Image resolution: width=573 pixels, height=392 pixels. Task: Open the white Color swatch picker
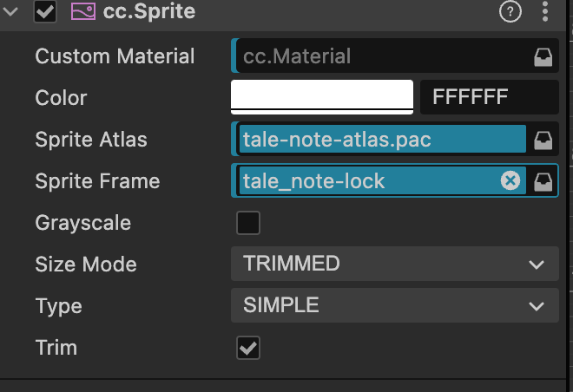point(321,97)
